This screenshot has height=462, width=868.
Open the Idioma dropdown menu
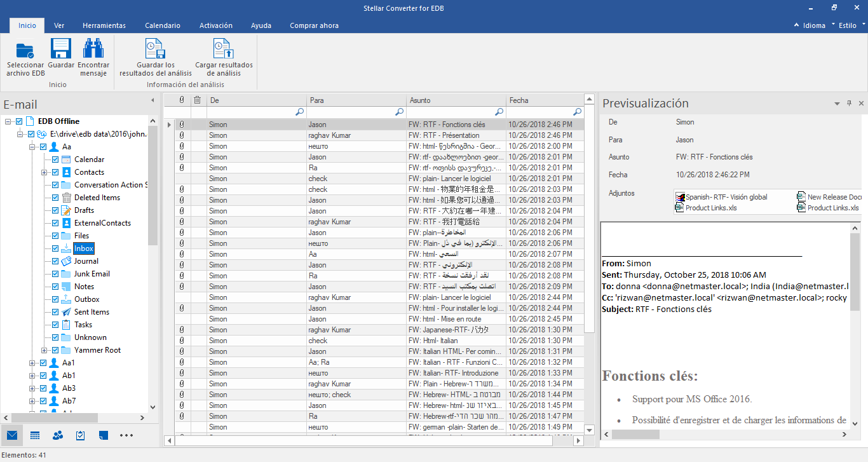click(x=814, y=25)
